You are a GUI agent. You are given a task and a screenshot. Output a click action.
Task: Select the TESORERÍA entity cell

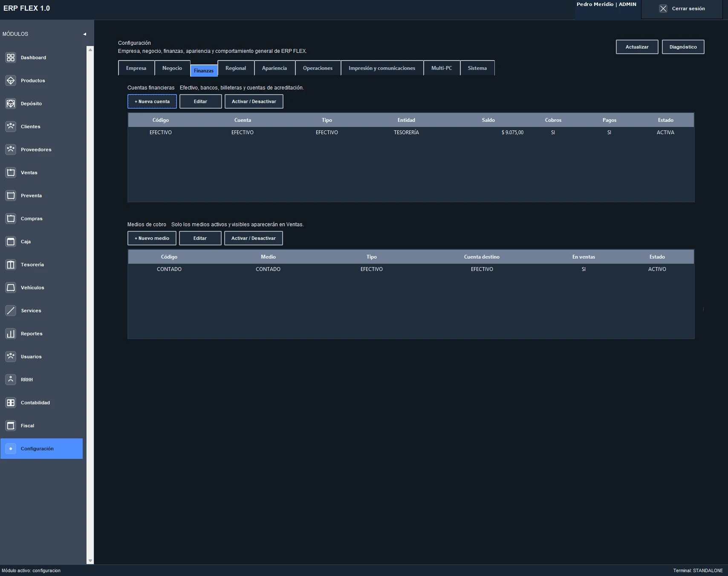[x=406, y=132]
